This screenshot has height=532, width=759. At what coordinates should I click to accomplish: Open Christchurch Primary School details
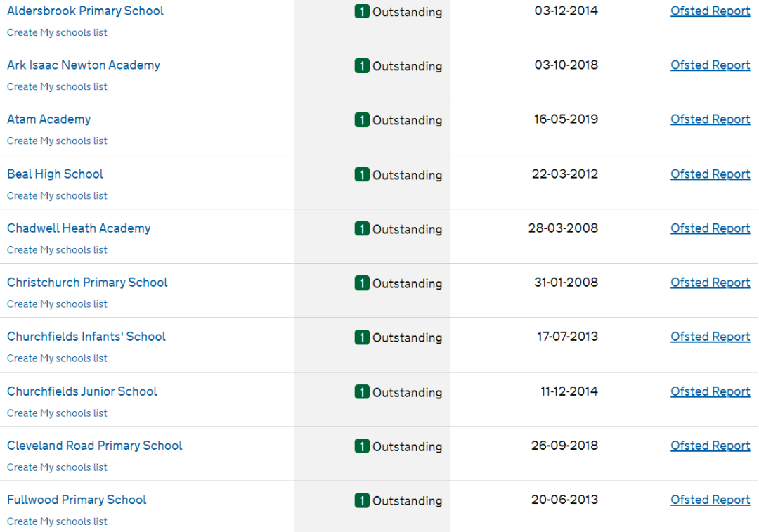coord(87,283)
